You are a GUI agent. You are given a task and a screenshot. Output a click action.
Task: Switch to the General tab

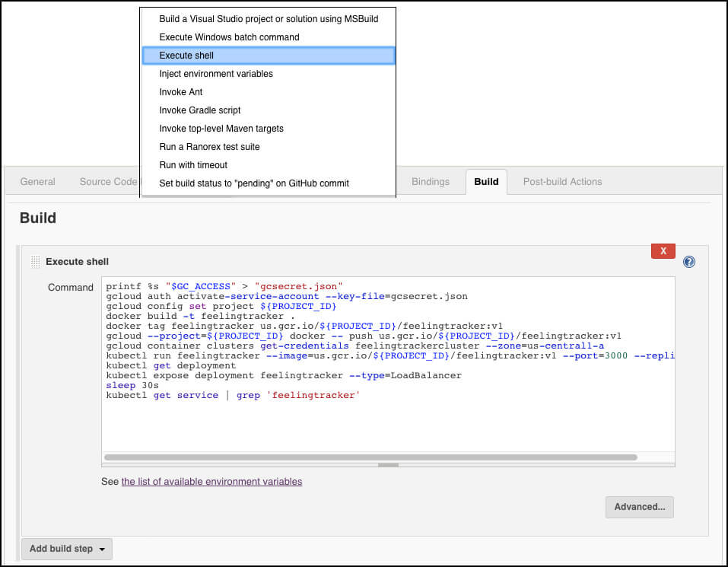[x=37, y=182]
